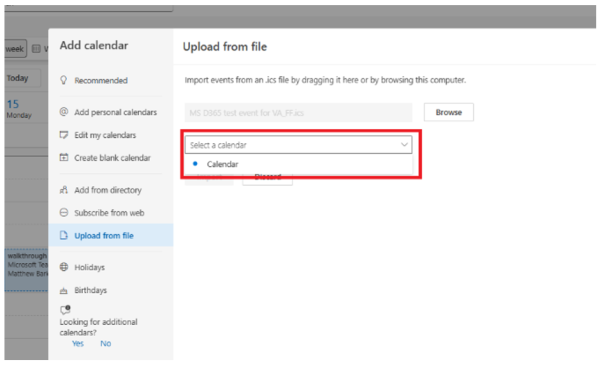600x369 pixels.
Task: Answer Yes to looking for additional calendars
Action: tap(78, 343)
